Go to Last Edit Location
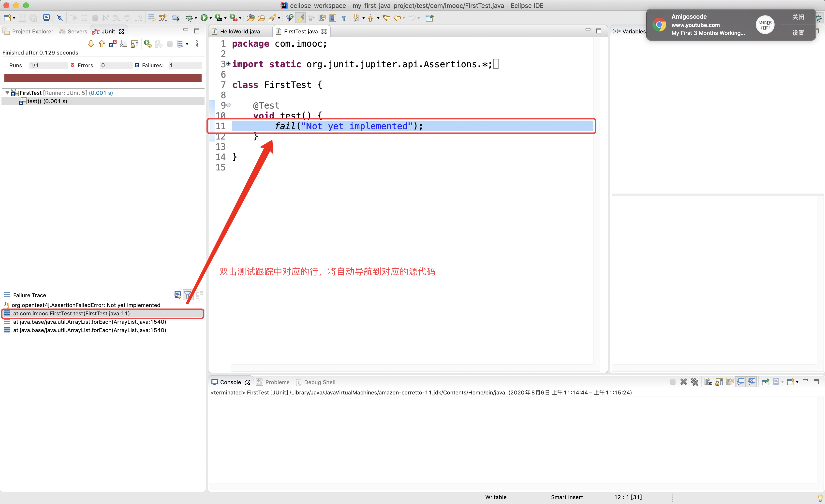The height and width of the screenshot is (504, 825). pos(386,18)
